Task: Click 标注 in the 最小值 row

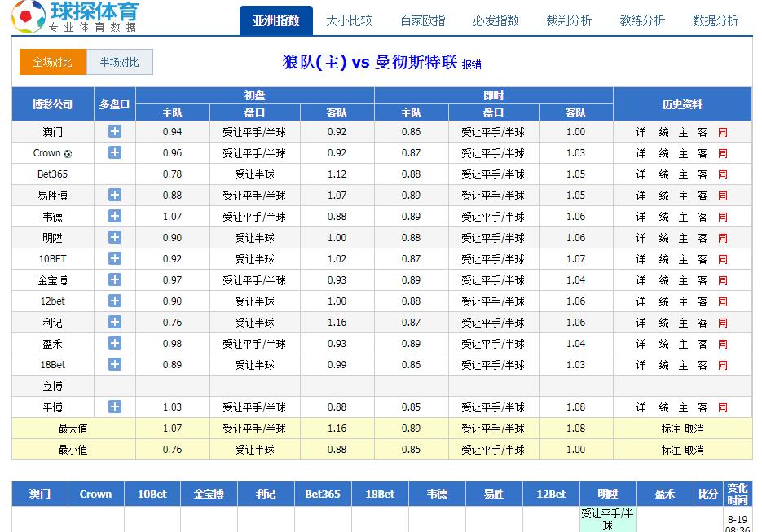Action: (671, 450)
